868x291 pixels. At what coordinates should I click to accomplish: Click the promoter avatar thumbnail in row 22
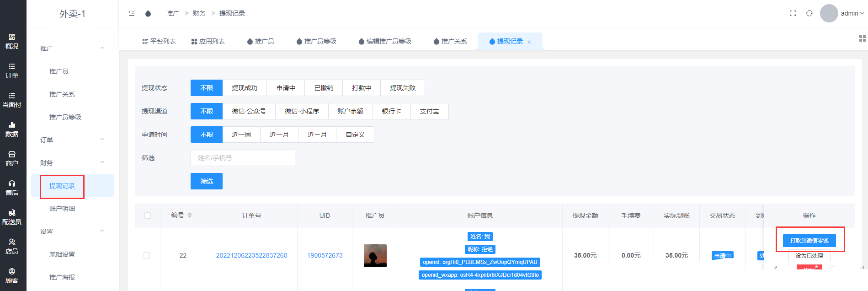[375, 256]
